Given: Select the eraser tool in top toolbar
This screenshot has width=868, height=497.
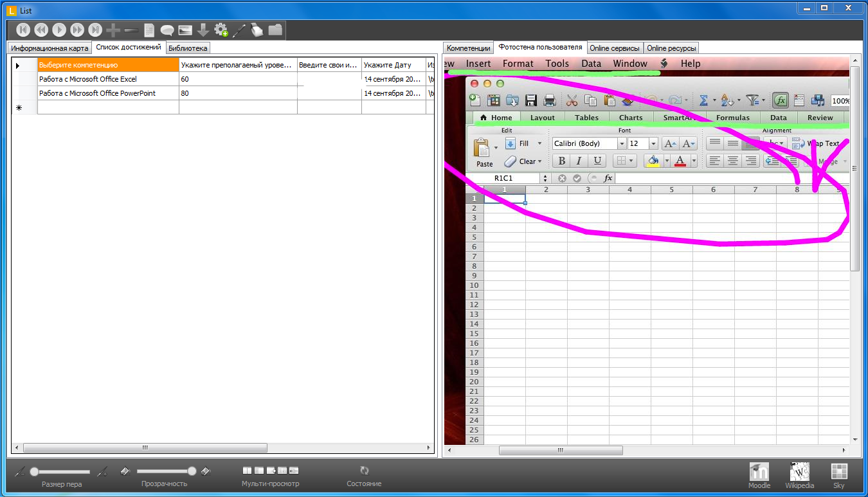Looking at the screenshot, I should [257, 30].
